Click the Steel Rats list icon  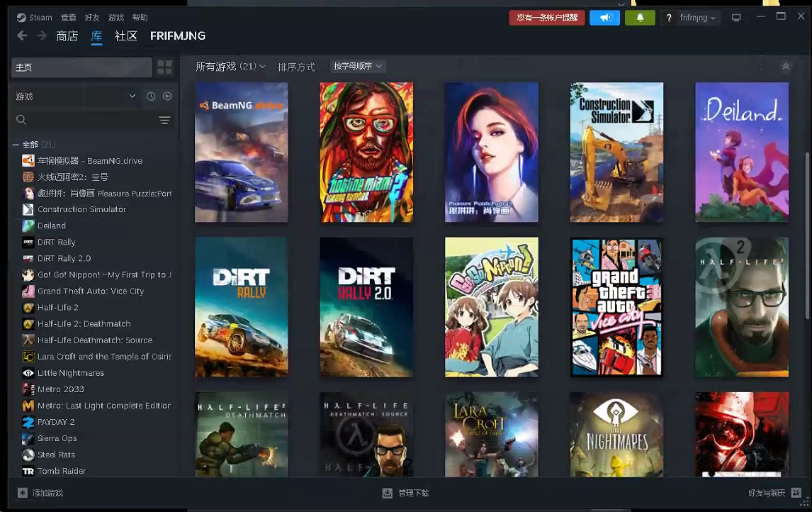pos(28,455)
